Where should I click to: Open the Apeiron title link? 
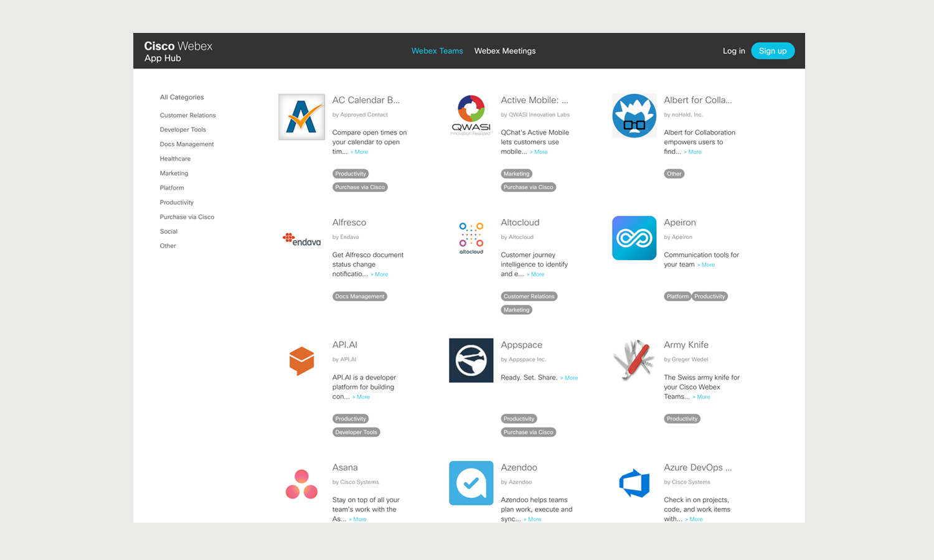point(680,223)
